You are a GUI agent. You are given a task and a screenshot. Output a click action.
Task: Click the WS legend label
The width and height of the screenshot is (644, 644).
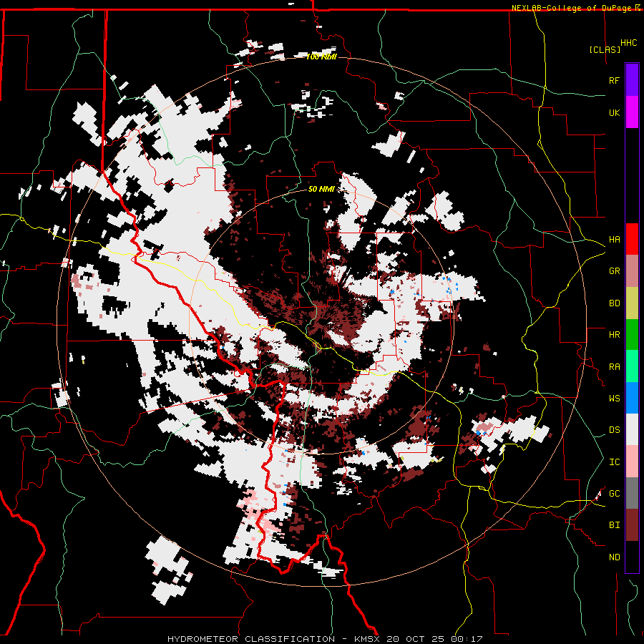pyautogui.click(x=614, y=399)
